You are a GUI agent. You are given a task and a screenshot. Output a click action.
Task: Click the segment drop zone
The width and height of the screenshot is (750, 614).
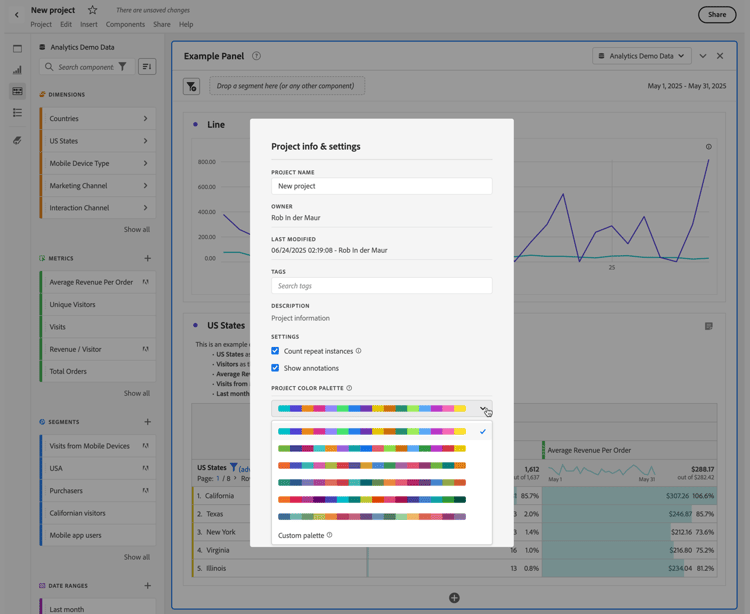tap(287, 86)
